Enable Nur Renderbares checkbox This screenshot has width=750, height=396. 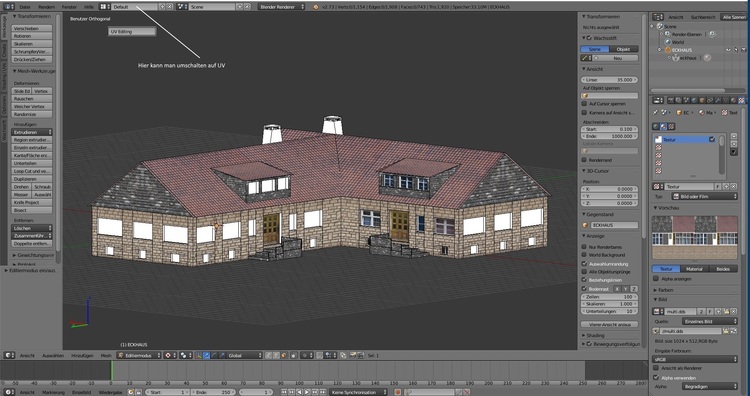[584, 247]
